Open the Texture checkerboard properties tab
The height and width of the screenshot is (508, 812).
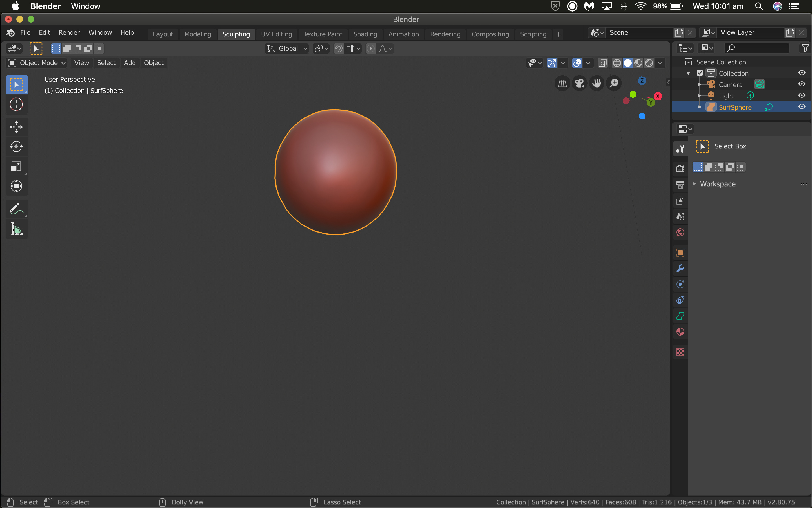(x=680, y=352)
